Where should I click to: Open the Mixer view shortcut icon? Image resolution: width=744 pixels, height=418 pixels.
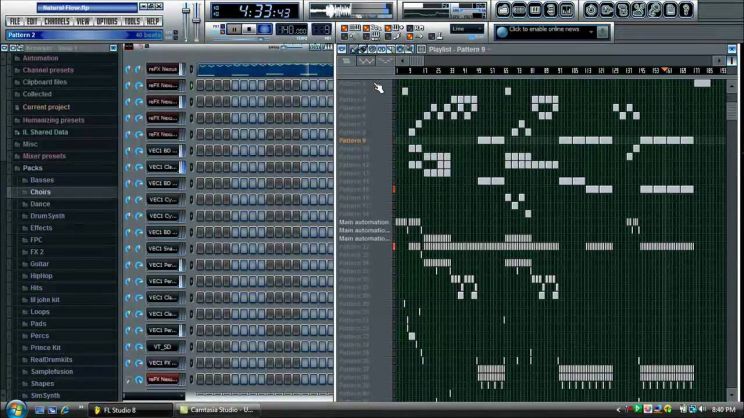click(x=566, y=9)
